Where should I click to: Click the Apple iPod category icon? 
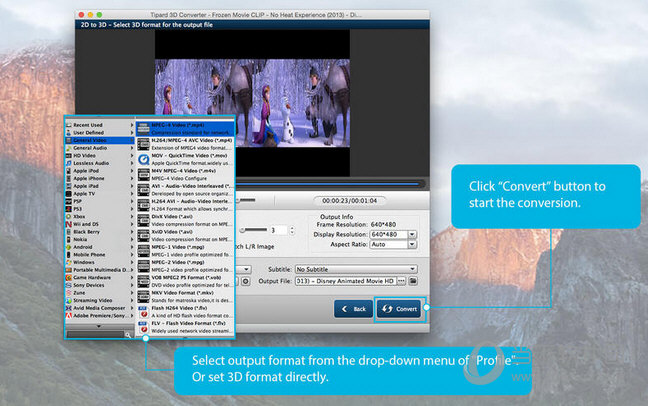[x=69, y=171]
